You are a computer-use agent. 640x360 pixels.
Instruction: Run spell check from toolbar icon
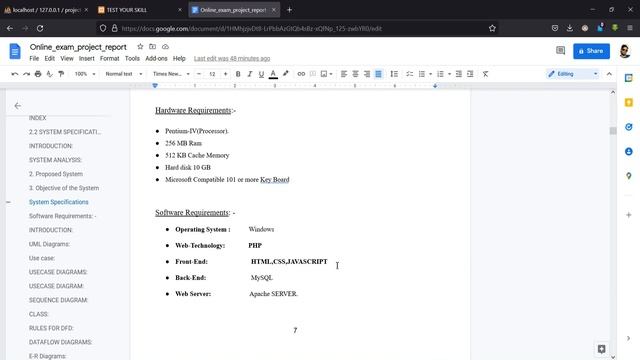click(49, 74)
